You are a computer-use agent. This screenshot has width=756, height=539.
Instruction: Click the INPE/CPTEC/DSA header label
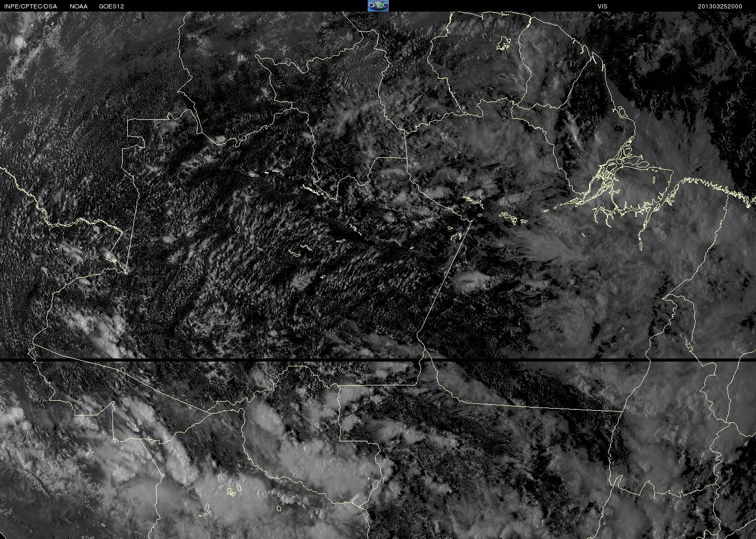pos(30,6)
